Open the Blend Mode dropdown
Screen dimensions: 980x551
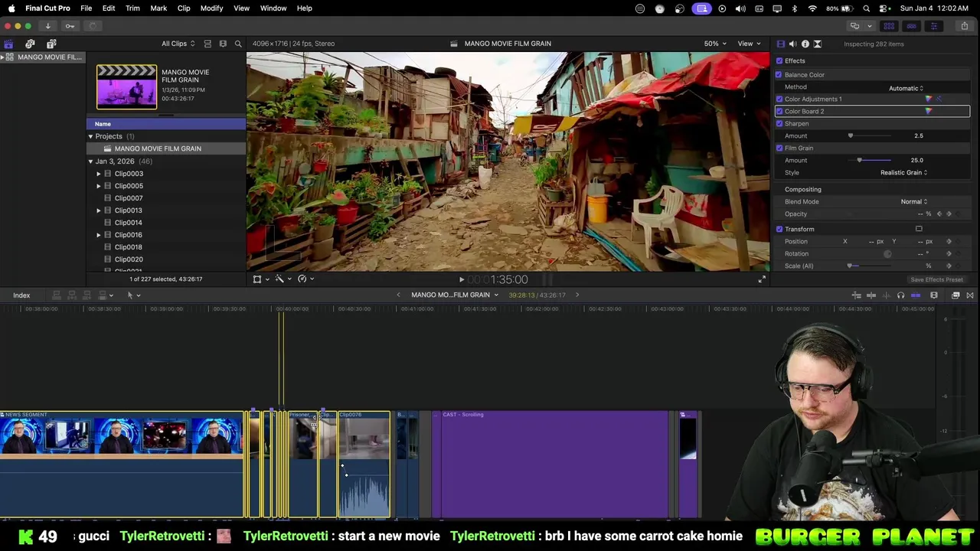click(913, 202)
